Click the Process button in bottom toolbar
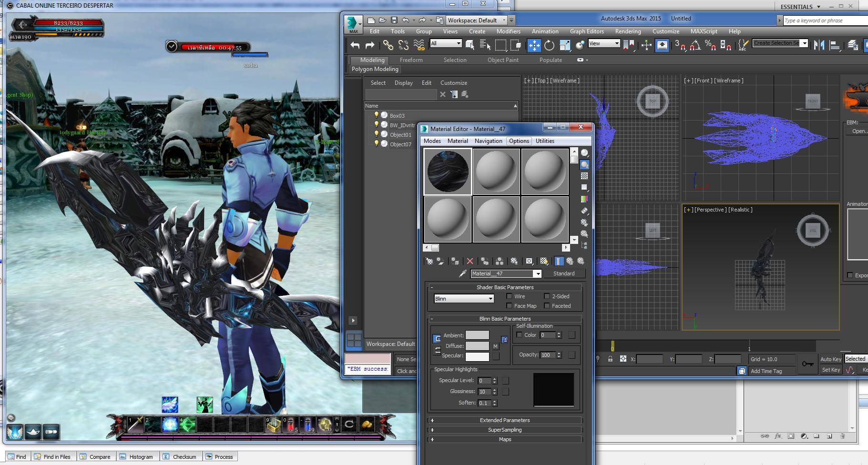The image size is (868, 465). click(x=219, y=456)
